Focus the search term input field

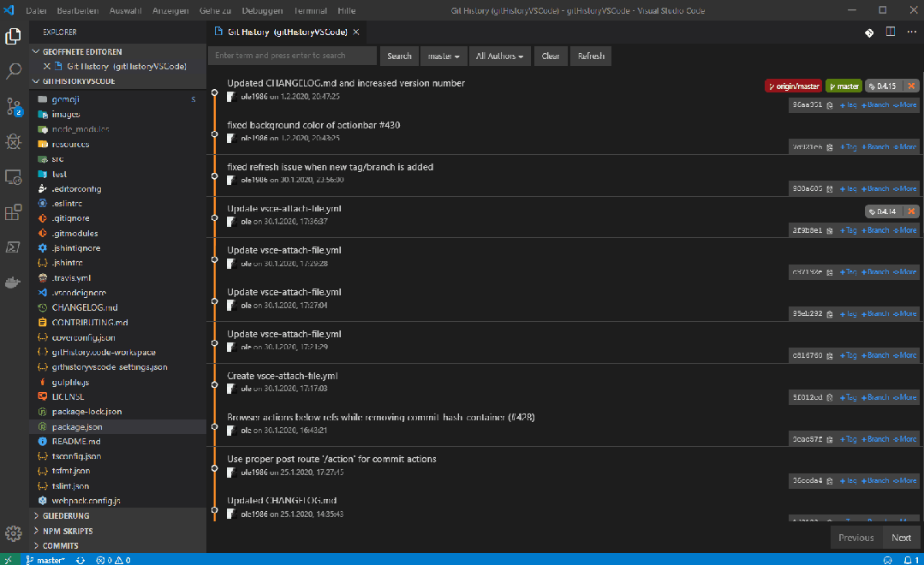click(x=292, y=56)
